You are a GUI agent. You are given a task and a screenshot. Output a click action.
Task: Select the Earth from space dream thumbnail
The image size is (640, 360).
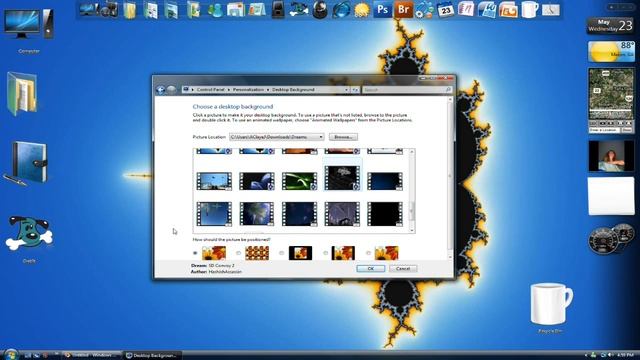pyautogui.click(x=257, y=214)
